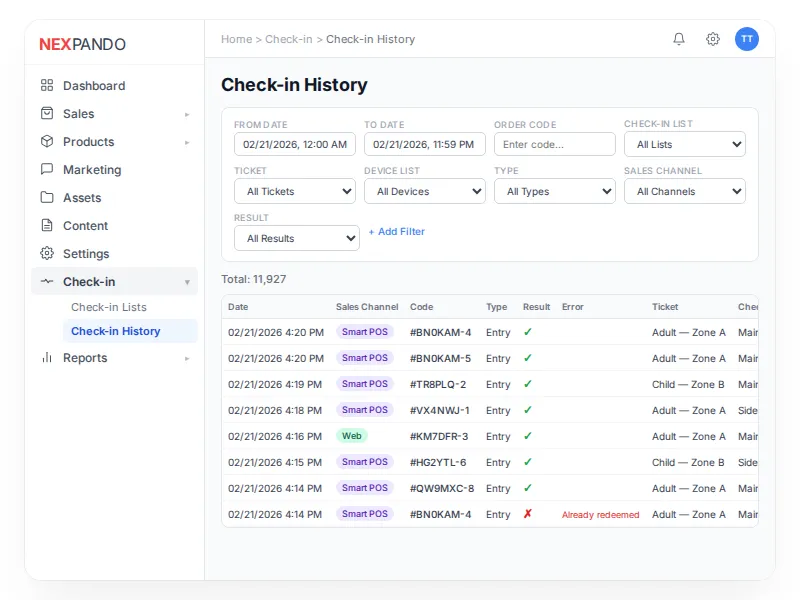Open the All Types dropdown
800x600 pixels.
click(x=555, y=191)
